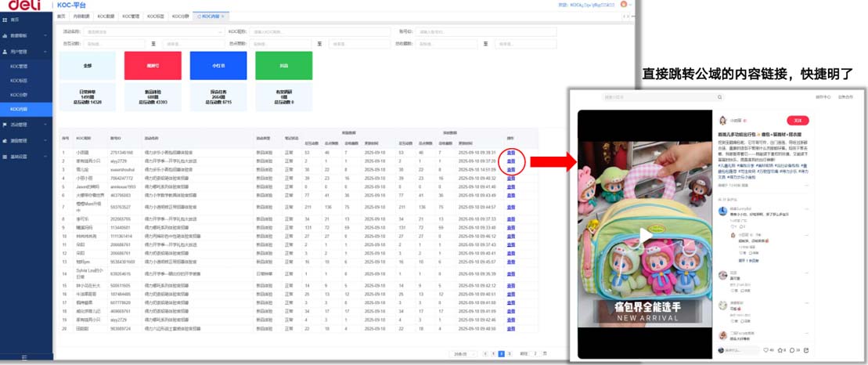Switch to the KOC管理 tab
Image resolution: width=868 pixels, height=365 pixels.
click(132, 16)
